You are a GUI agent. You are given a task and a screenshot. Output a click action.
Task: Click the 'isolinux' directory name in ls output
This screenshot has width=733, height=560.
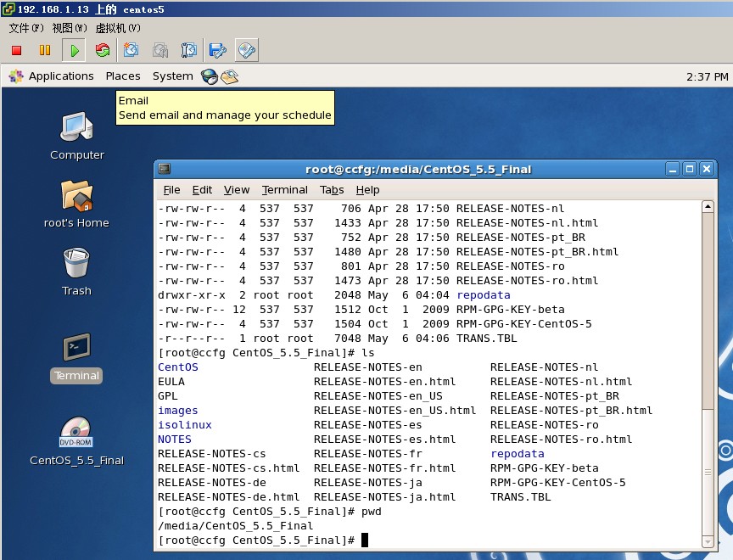tap(185, 425)
